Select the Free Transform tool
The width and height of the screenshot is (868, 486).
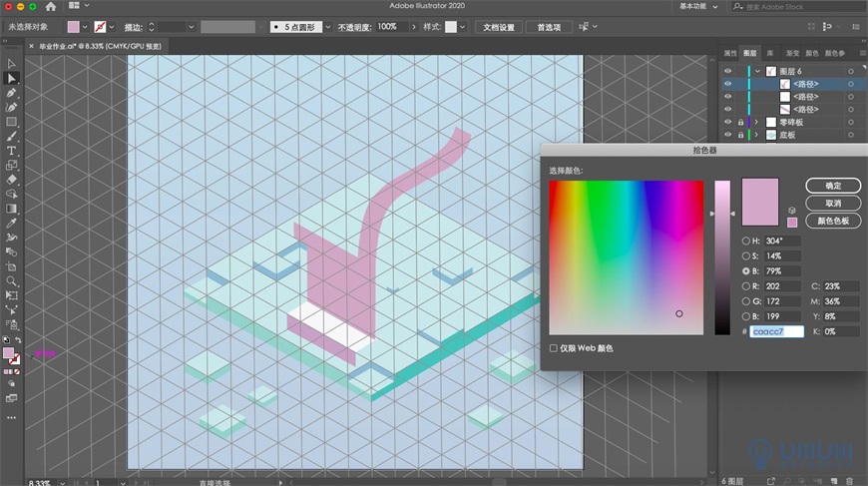point(11,295)
